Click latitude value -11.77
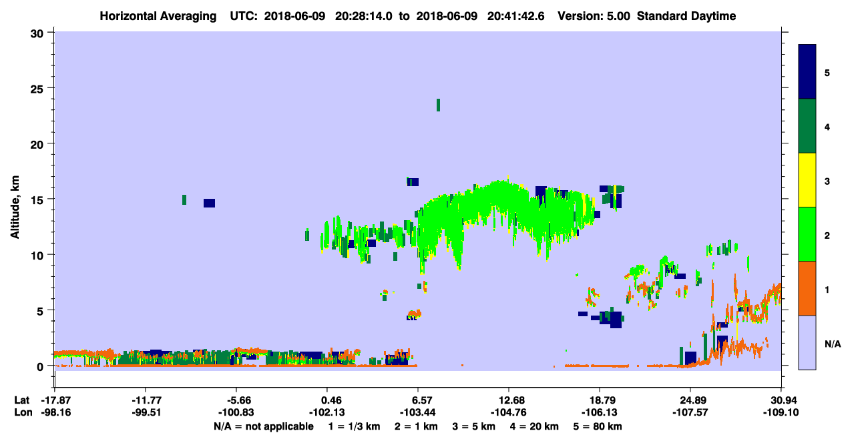The height and width of the screenshot is (445, 868). coord(145,400)
